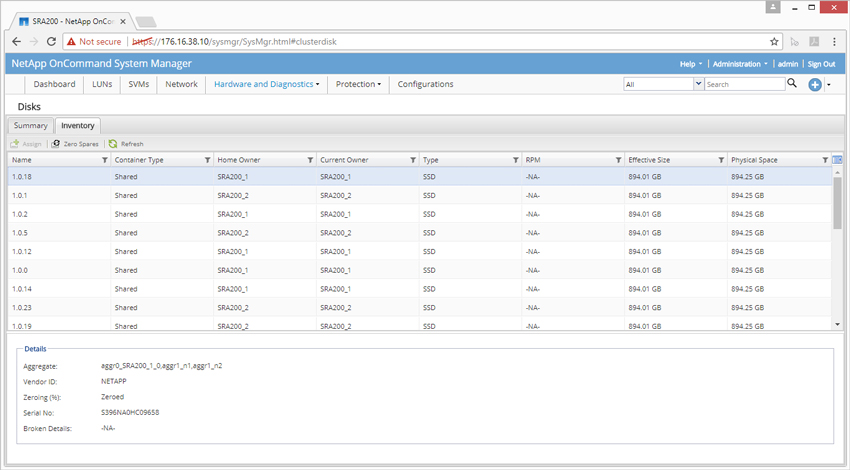Screen dimensions: 850x470
Task: Click the Physical Space column filter icon
Action: pyautogui.click(x=825, y=160)
